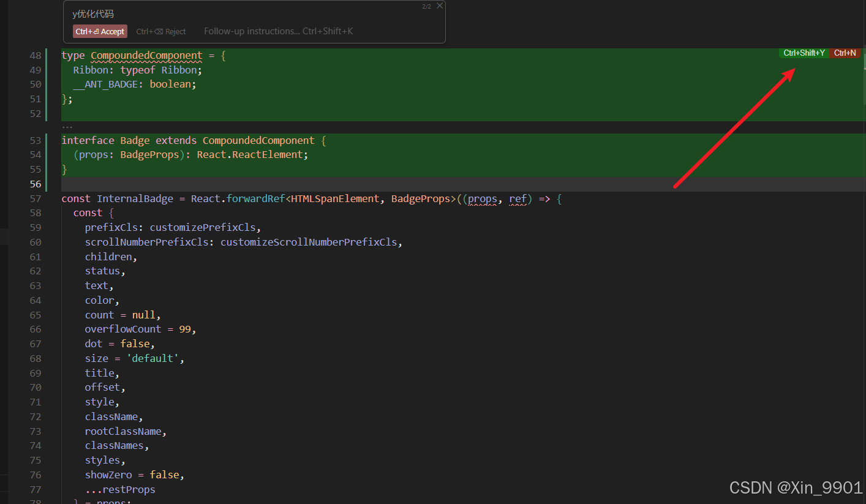Click React.ReactElement return type
This screenshot has height=504, width=866.
click(250, 155)
